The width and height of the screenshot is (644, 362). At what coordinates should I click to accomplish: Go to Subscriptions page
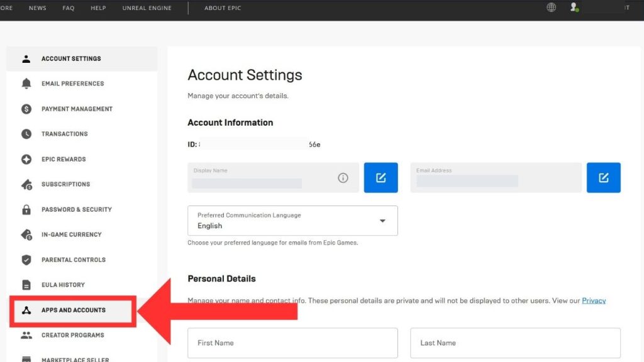click(x=82, y=184)
